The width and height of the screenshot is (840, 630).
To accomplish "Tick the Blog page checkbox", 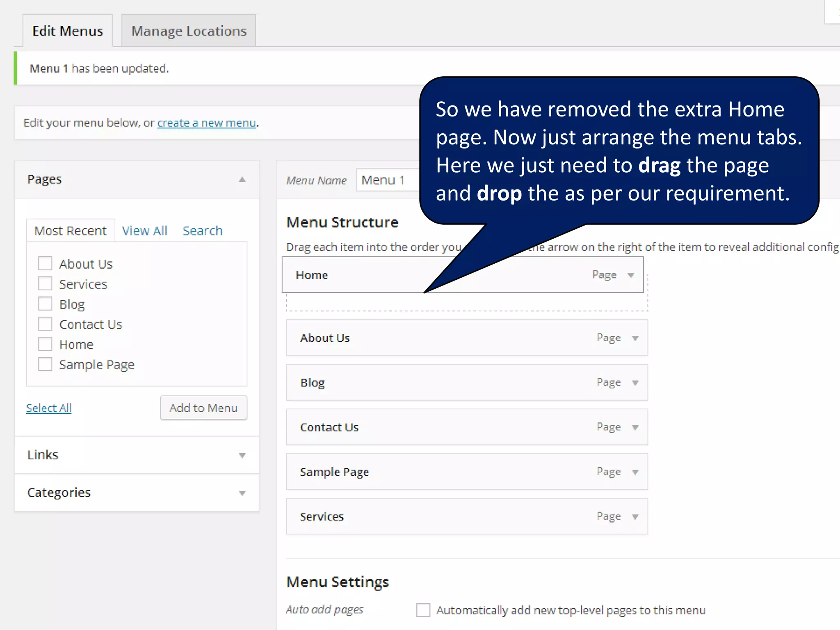I will point(45,304).
